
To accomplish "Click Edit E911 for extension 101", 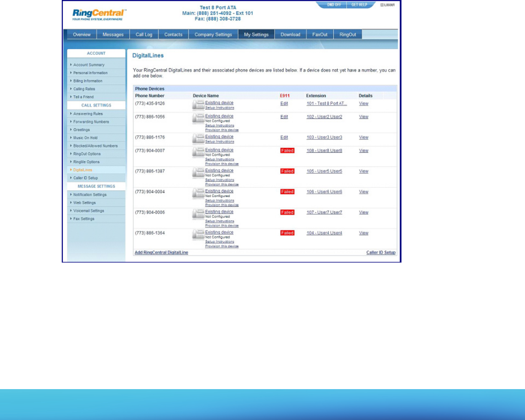I will pos(284,103).
